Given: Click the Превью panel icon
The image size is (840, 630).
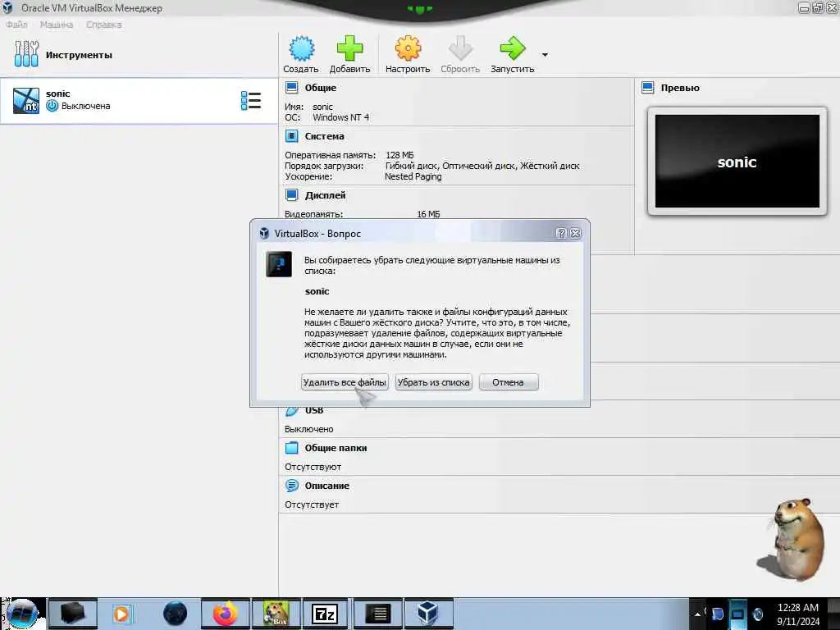Looking at the screenshot, I should point(648,87).
